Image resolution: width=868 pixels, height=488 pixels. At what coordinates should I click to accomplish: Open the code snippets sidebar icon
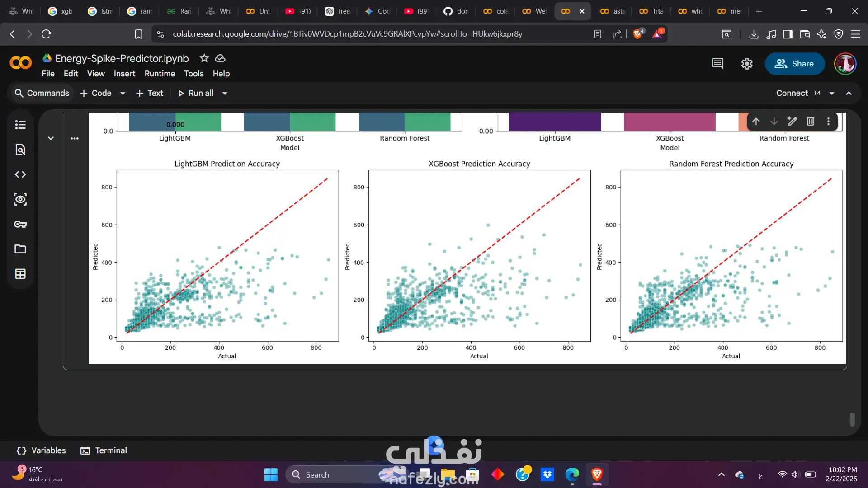[20, 174]
